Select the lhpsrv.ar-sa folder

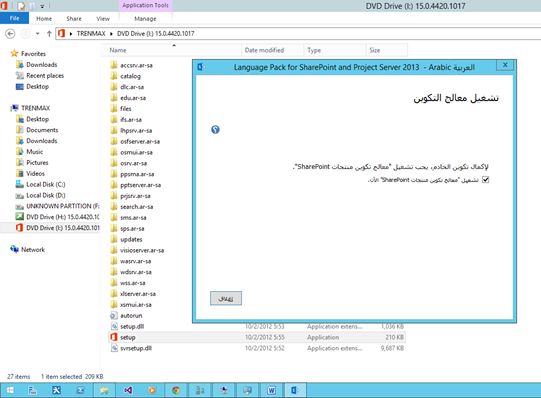[136, 130]
